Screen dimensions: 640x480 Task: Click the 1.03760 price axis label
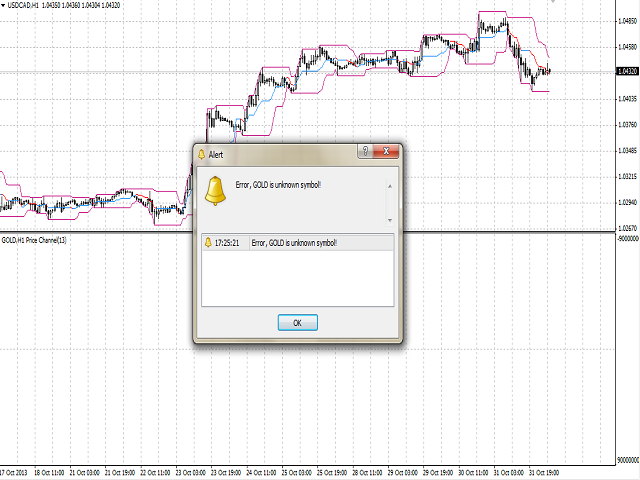tap(627, 125)
